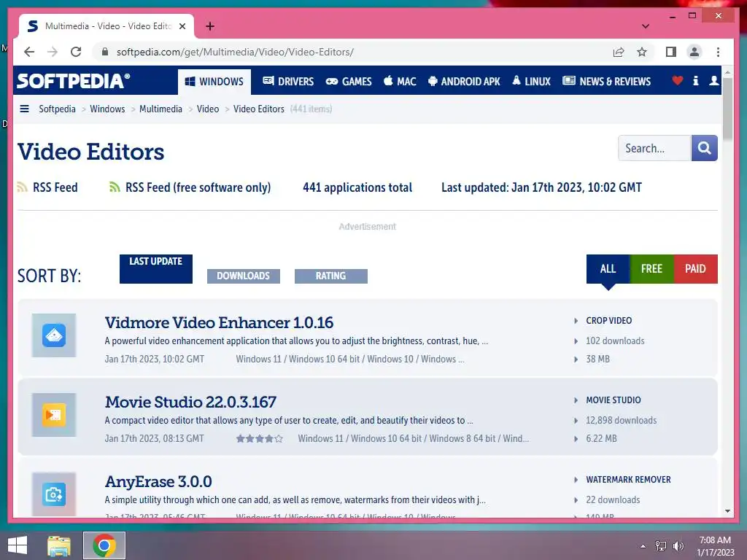Viewport: 747px width, 560px height.
Task: Open a new browser tab
Action: click(x=210, y=26)
